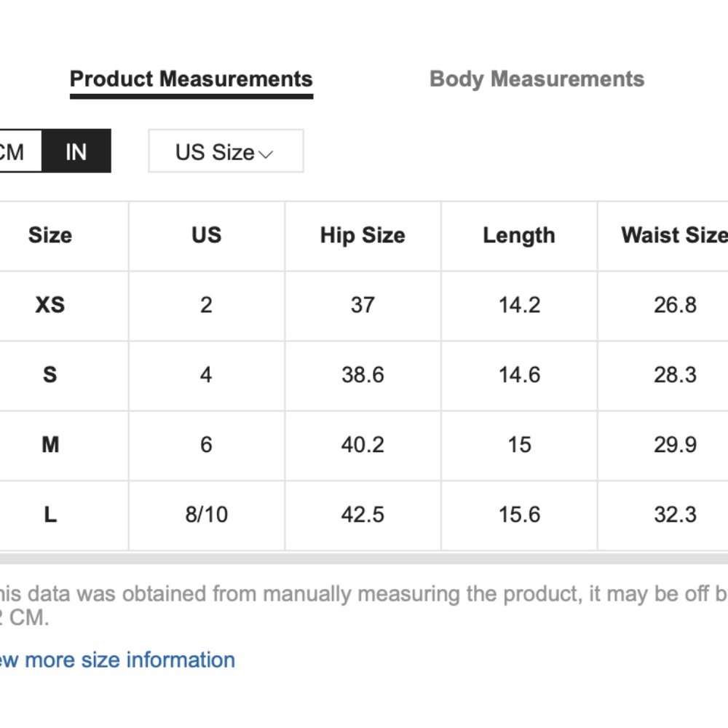Click the 42.5 hip size value
The image size is (728, 728).
pos(363,515)
